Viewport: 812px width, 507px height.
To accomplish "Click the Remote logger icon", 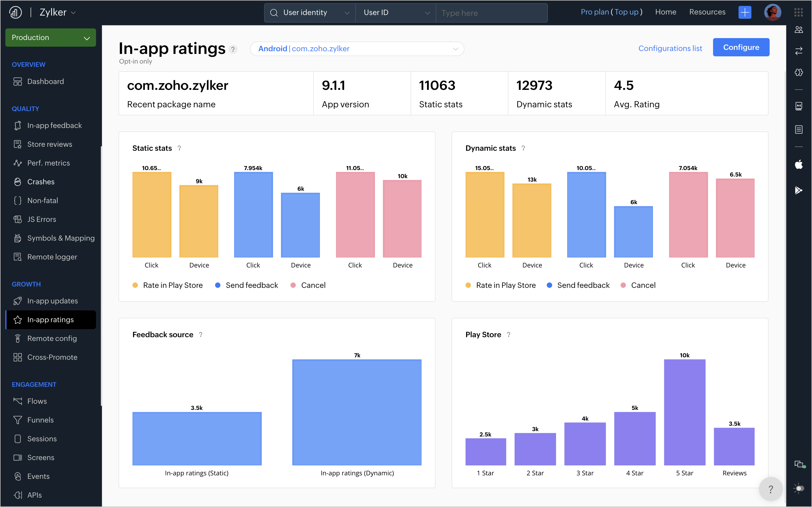I will (18, 257).
